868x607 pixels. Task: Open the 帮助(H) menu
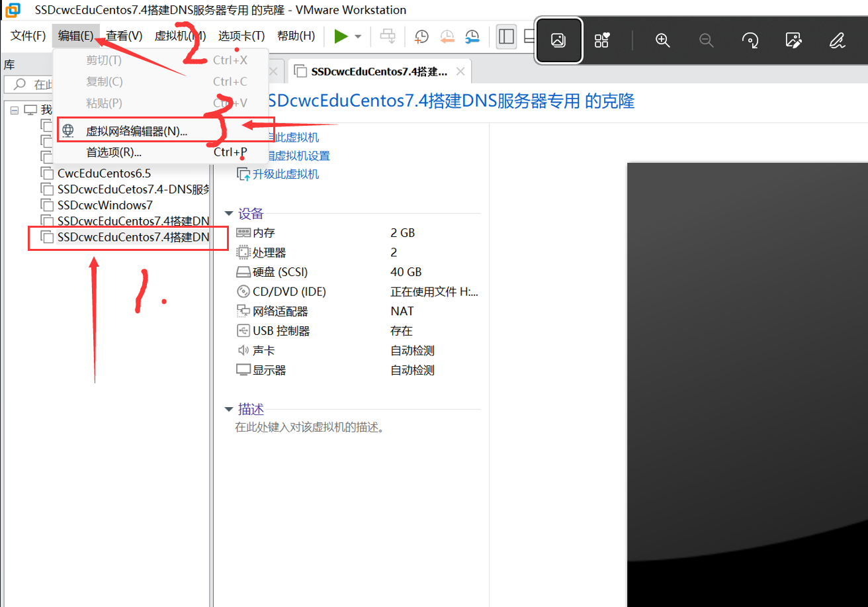pos(296,36)
